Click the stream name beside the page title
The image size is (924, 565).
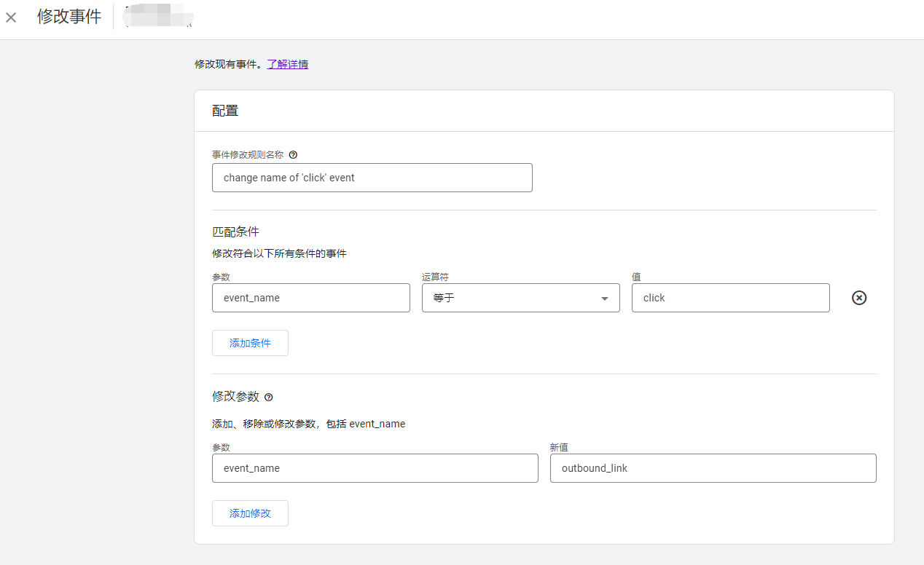[157, 17]
